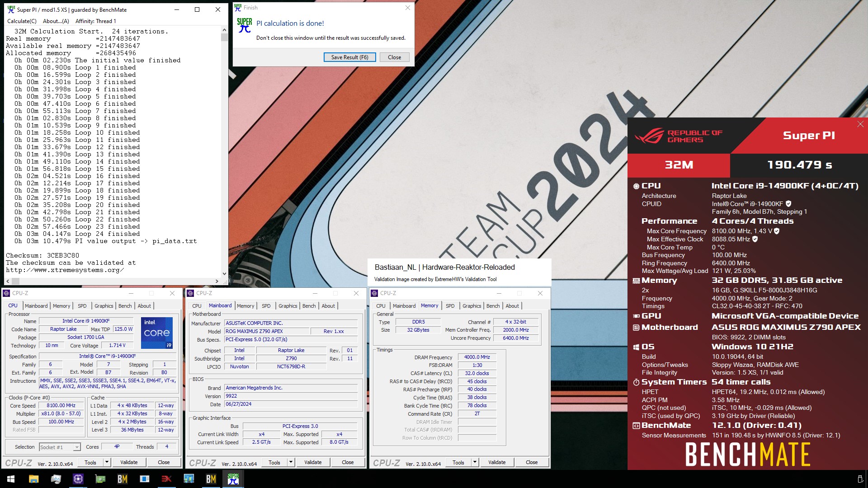868x488 pixels.
Task: Click the Multiplier x81.0 field
Action: coord(61,414)
